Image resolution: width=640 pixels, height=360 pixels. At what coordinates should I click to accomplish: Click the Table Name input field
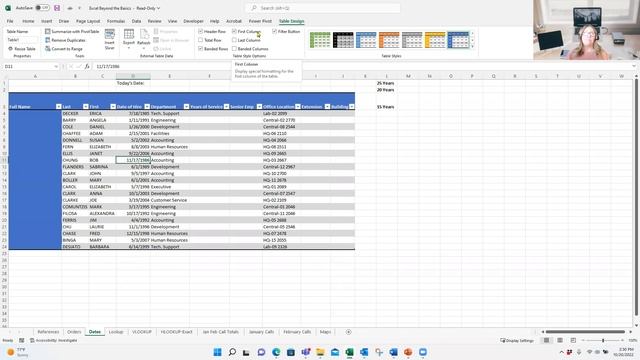(22, 40)
